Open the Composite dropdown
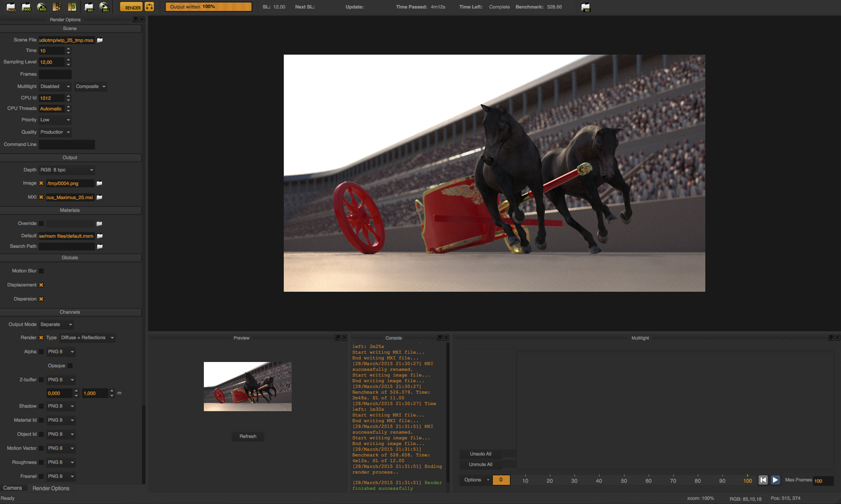 (90, 86)
